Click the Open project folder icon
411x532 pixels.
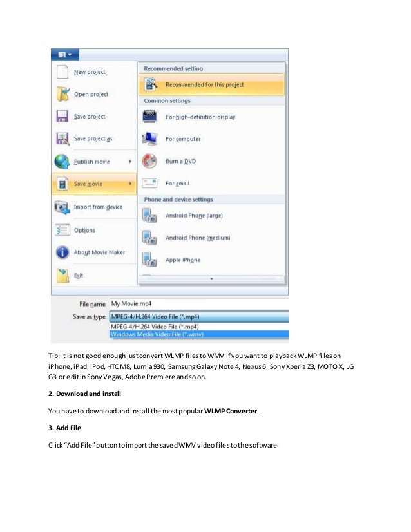[62, 94]
